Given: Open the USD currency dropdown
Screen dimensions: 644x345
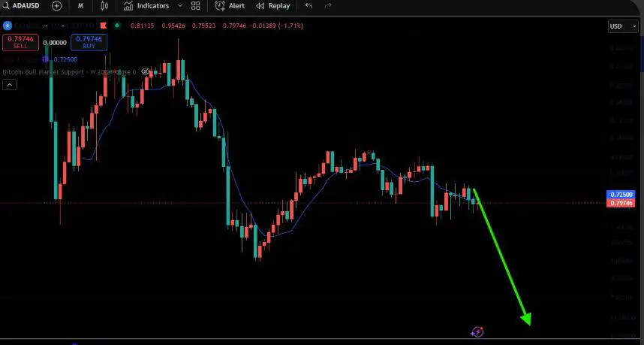Looking at the screenshot, I should (x=622, y=26).
